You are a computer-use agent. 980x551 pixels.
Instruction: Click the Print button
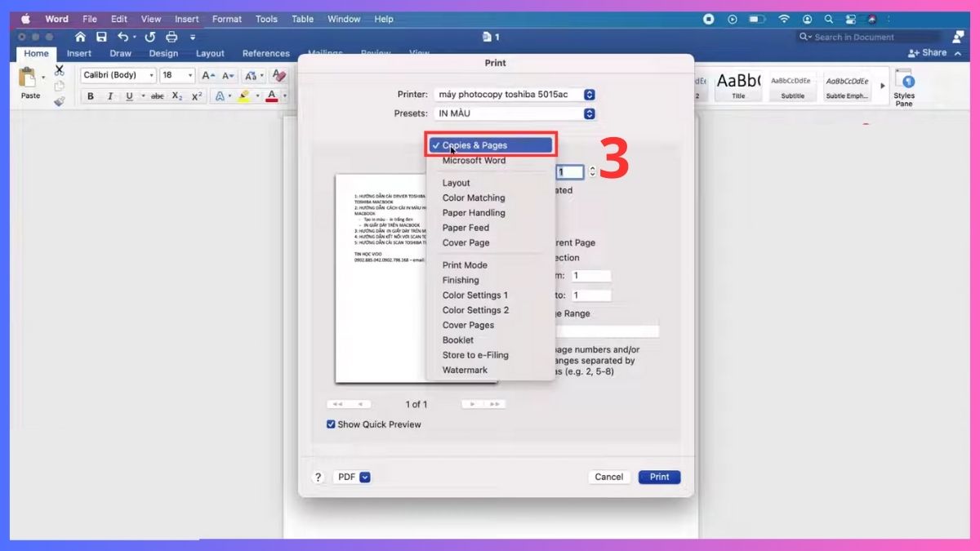coord(659,478)
